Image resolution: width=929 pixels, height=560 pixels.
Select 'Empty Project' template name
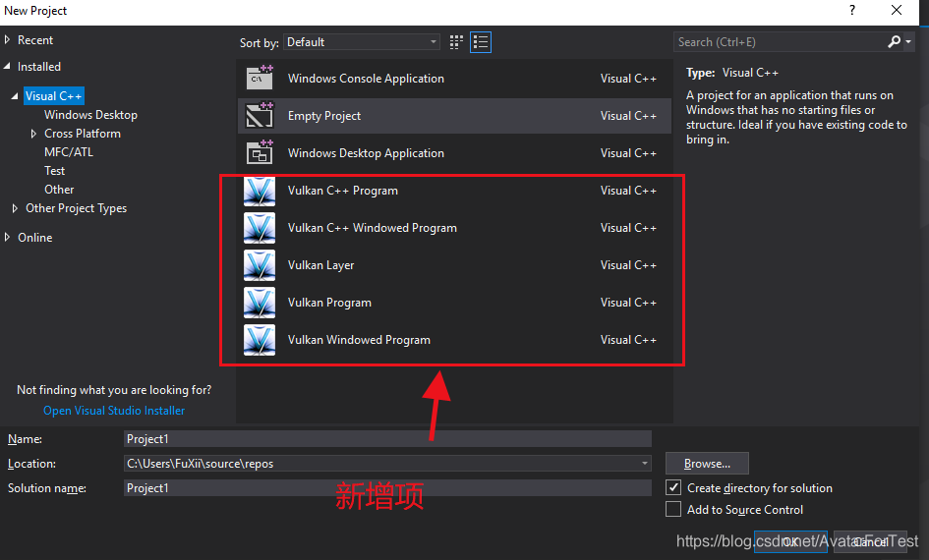pyautogui.click(x=324, y=116)
